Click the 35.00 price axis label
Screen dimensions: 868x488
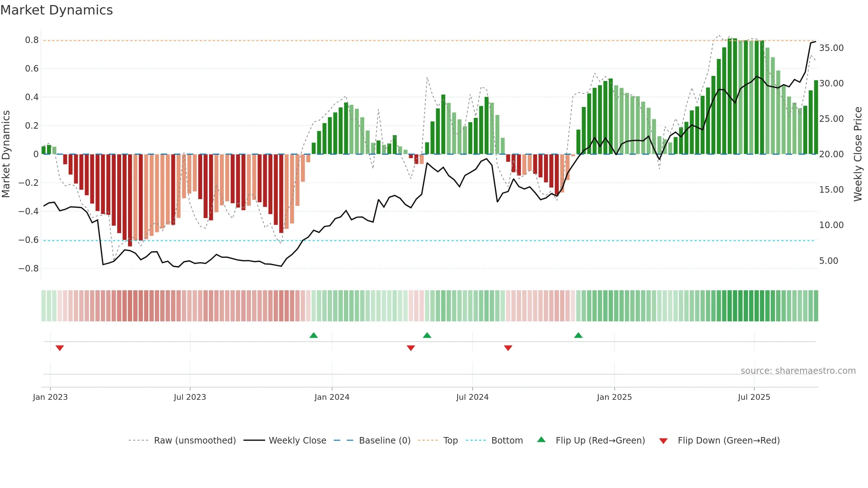tap(831, 48)
